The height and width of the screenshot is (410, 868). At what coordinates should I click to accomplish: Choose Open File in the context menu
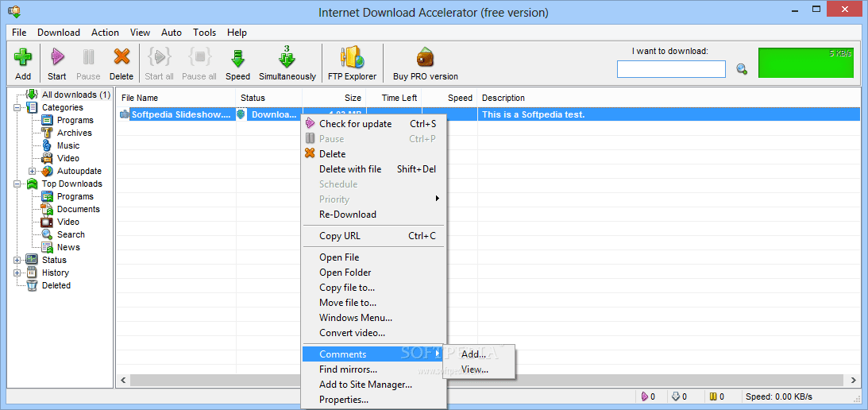(374, 257)
